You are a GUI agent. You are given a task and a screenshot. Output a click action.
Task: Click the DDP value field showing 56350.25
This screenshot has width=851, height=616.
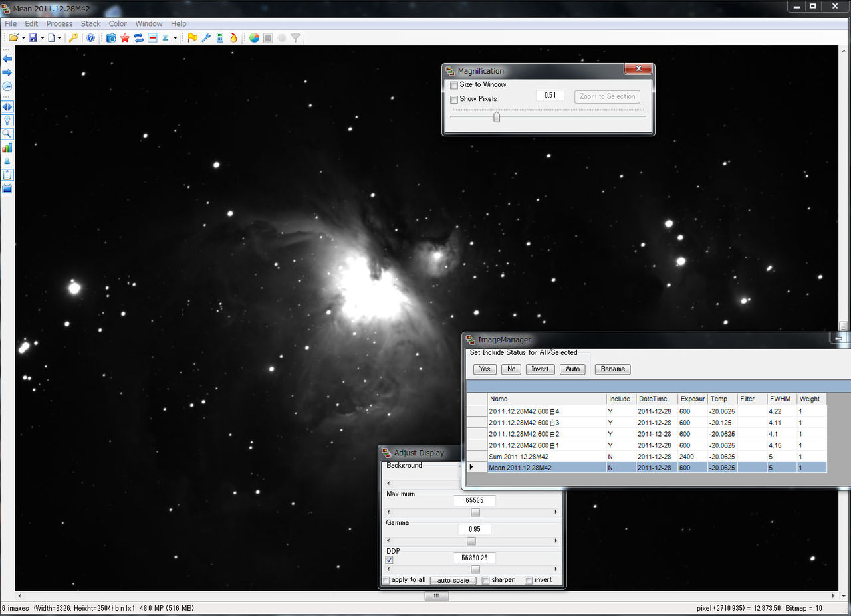tap(475, 558)
